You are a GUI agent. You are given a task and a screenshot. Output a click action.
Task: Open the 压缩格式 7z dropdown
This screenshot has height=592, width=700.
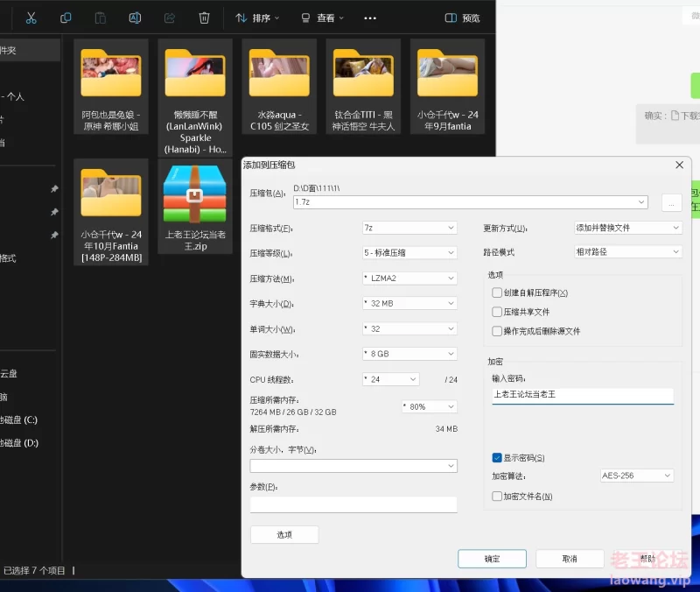point(409,228)
